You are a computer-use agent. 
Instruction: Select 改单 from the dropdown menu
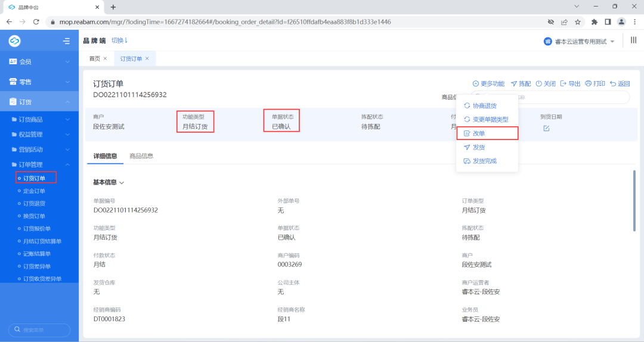tap(478, 133)
